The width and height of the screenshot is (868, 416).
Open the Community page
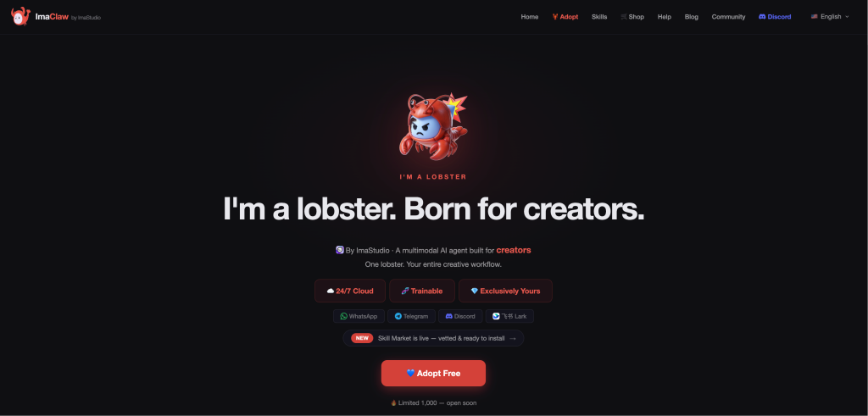tap(728, 17)
